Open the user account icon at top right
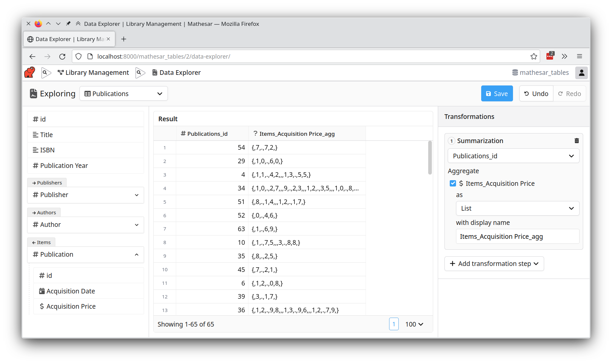612x364 pixels. coord(582,73)
